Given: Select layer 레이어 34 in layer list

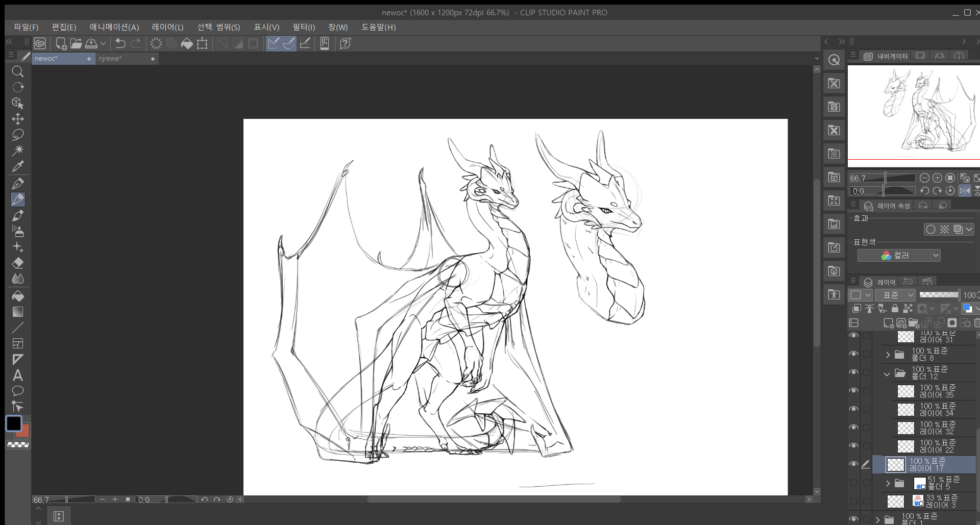Looking at the screenshot, I should (936, 409).
